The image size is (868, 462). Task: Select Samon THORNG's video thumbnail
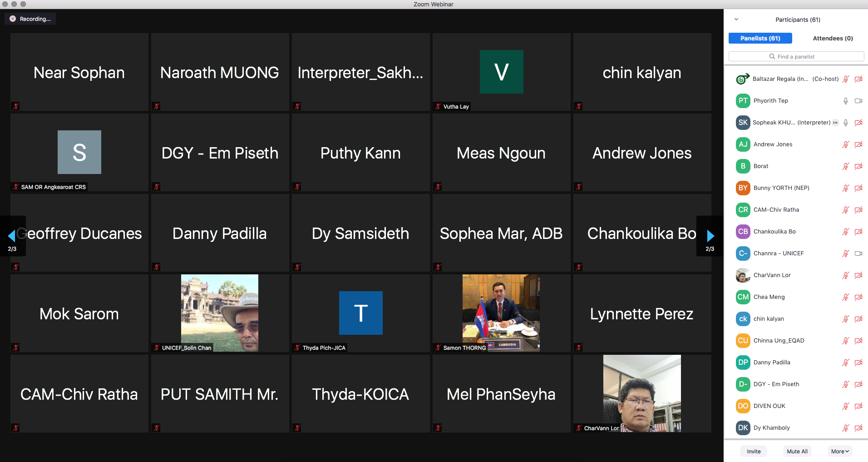[x=501, y=313]
